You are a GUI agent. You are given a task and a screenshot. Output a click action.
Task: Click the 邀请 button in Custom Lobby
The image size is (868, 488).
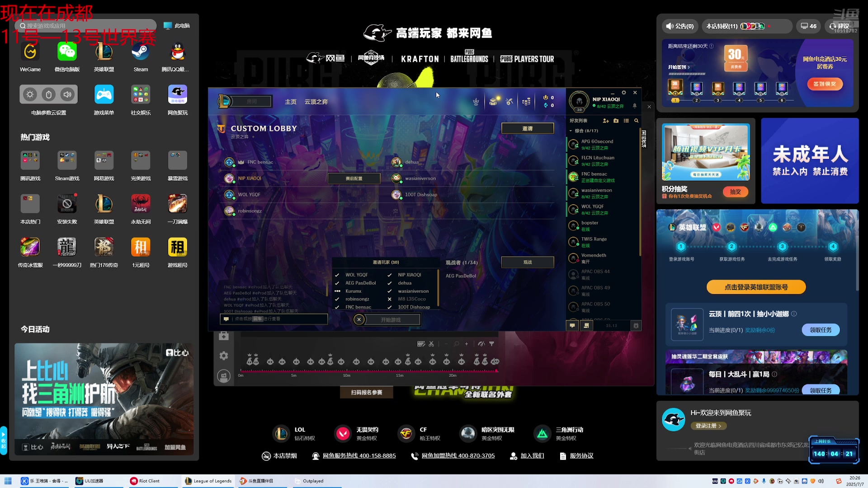coord(528,128)
